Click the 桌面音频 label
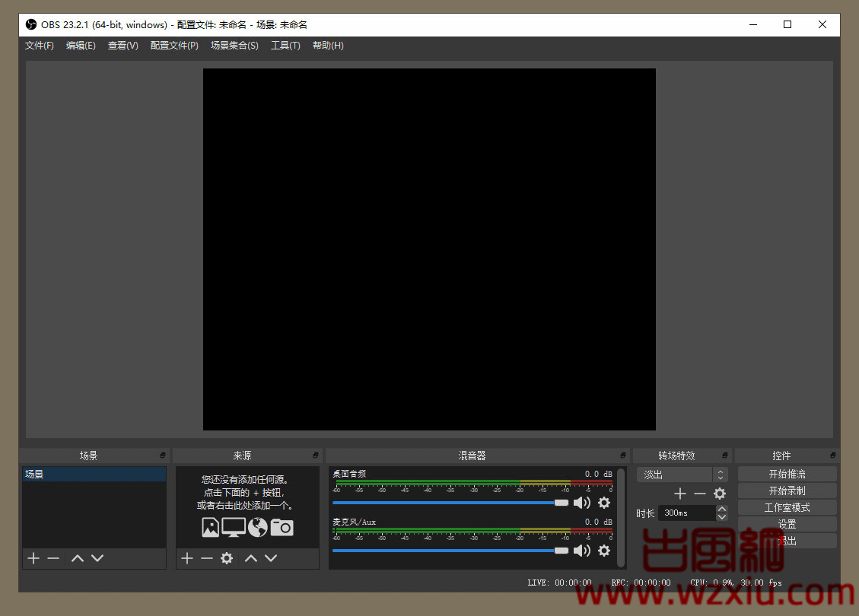The image size is (859, 616). [349, 474]
